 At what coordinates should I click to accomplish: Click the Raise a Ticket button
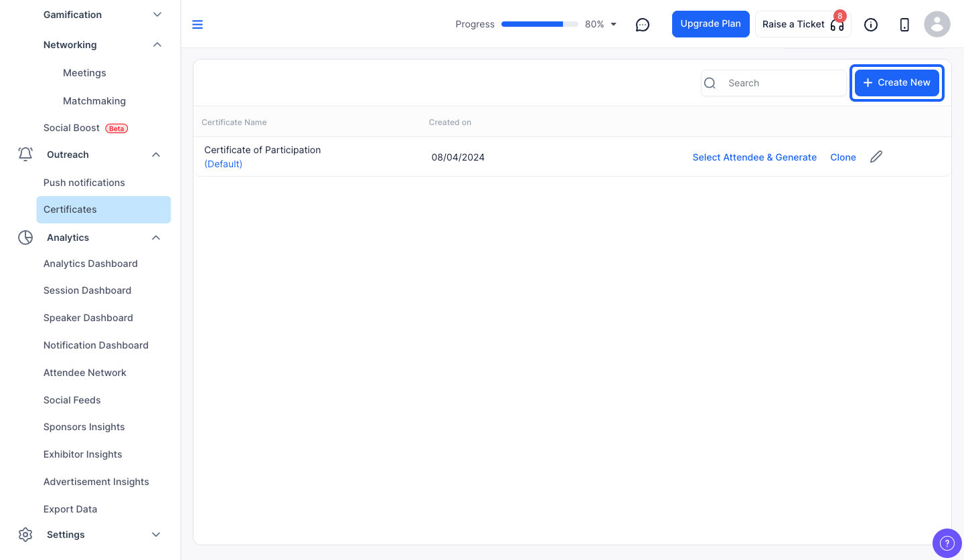[803, 24]
